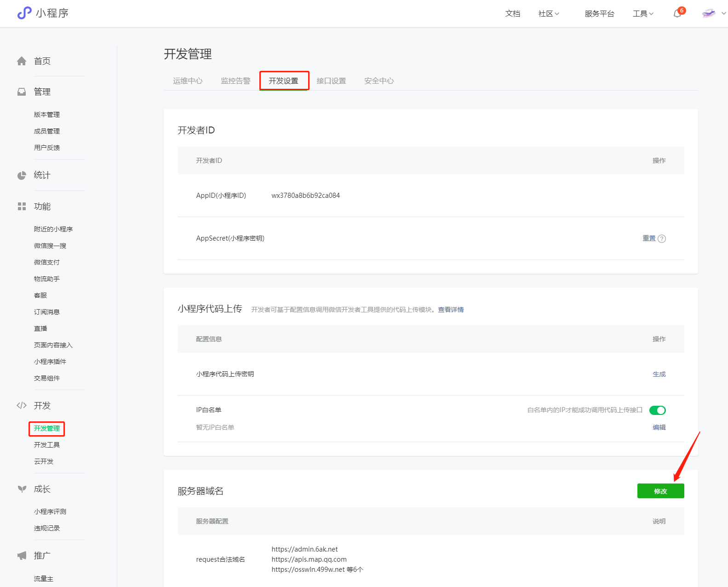Click the 首页 home icon

22,61
